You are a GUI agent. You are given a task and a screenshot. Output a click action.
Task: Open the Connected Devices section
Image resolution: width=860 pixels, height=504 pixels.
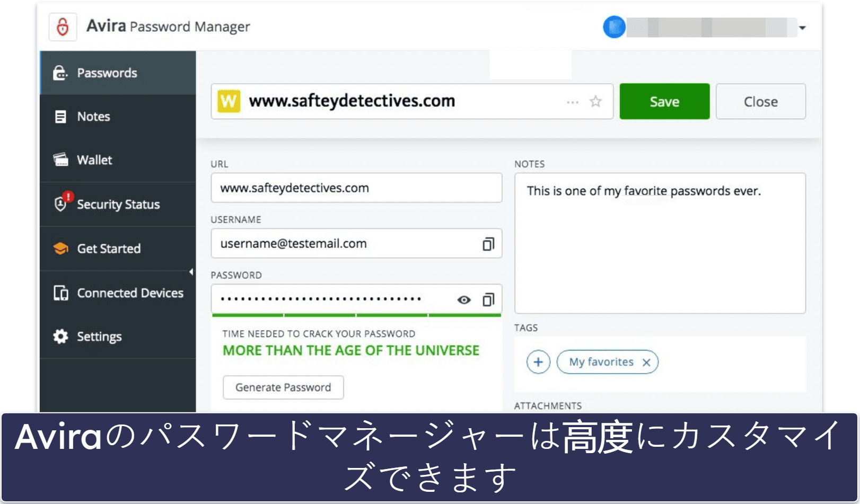click(x=118, y=293)
